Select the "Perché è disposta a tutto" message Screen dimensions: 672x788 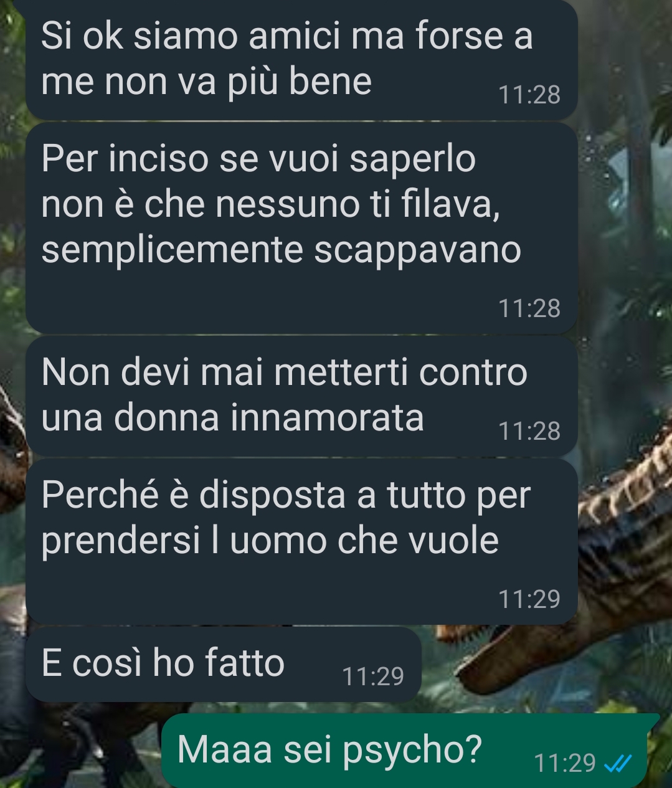coord(301,541)
